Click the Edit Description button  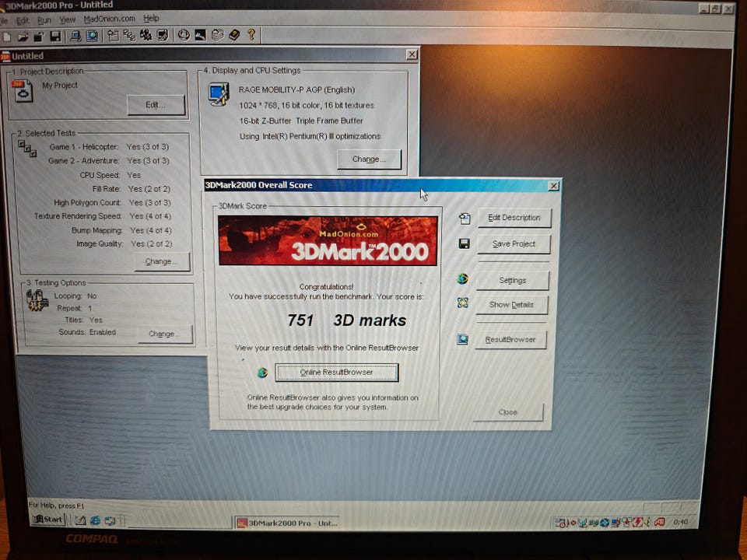coord(514,218)
